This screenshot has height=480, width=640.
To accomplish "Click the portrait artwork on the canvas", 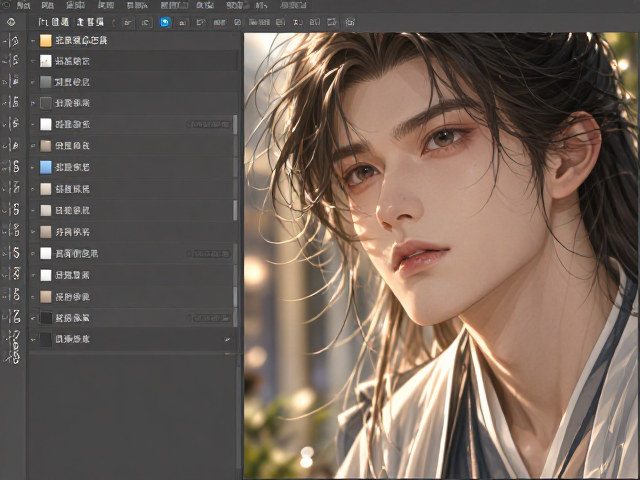I will (442, 256).
